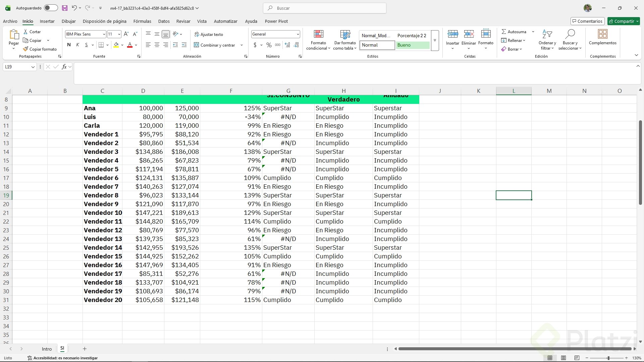644x362 pixels.
Task: Switch to page layout view in status bar
Action: (563, 358)
